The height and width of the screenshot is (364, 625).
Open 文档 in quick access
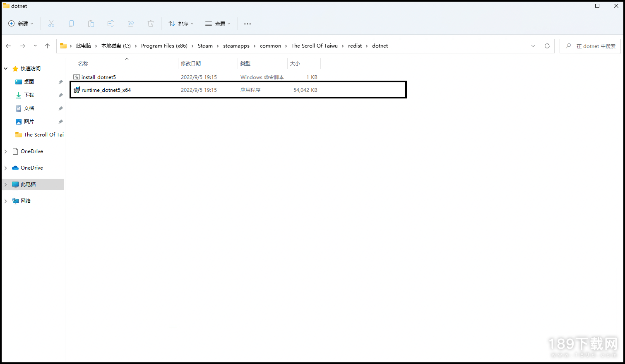(29, 108)
